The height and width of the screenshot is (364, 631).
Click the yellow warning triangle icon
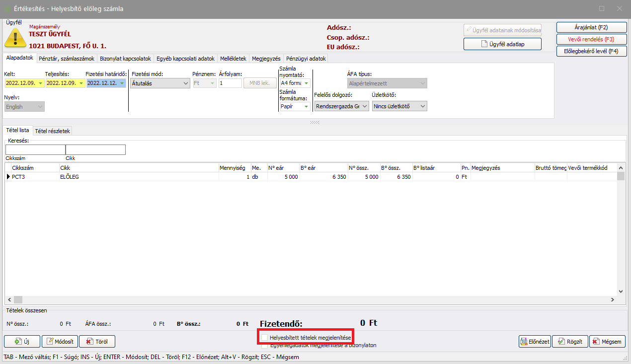[15, 37]
